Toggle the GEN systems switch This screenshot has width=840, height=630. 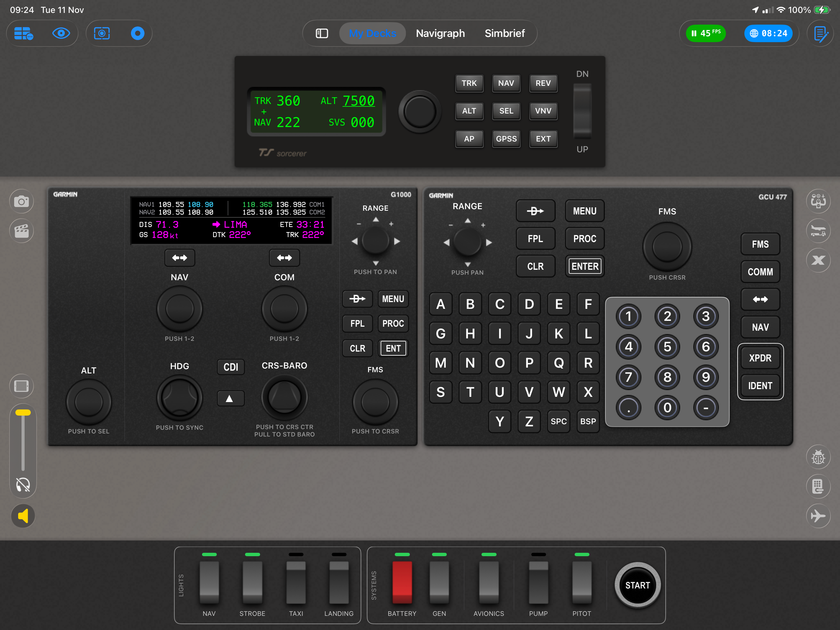(x=439, y=582)
